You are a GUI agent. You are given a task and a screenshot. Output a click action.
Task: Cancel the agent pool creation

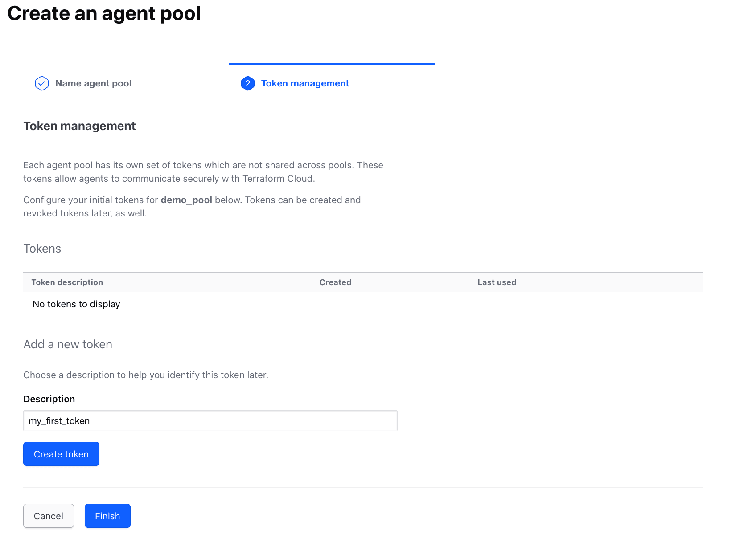click(48, 516)
